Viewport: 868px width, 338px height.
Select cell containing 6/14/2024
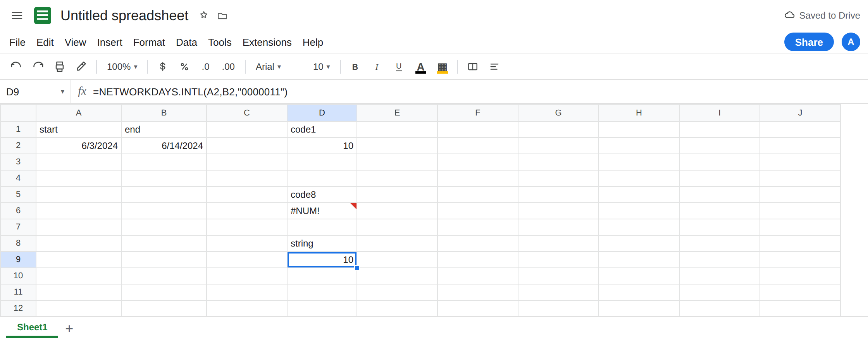tap(164, 146)
